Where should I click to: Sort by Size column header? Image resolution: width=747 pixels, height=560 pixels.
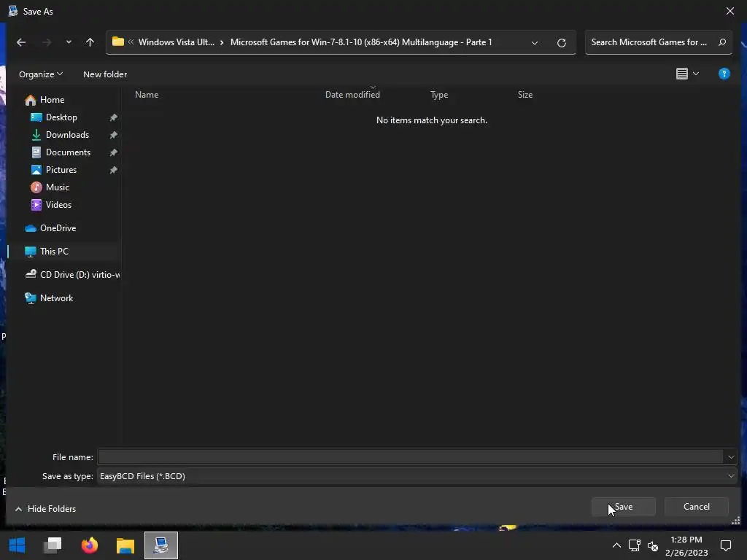click(x=525, y=95)
